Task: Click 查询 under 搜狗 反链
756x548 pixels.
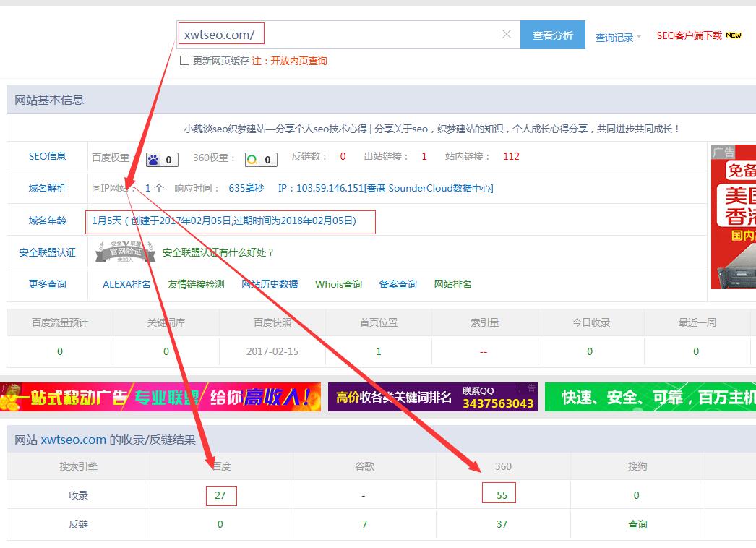Action: tap(637, 524)
